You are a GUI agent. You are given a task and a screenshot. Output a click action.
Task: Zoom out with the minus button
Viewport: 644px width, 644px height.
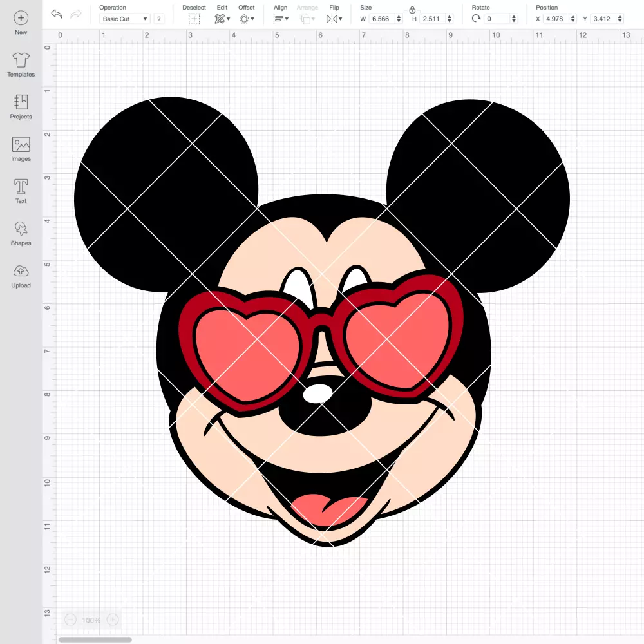(70, 620)
